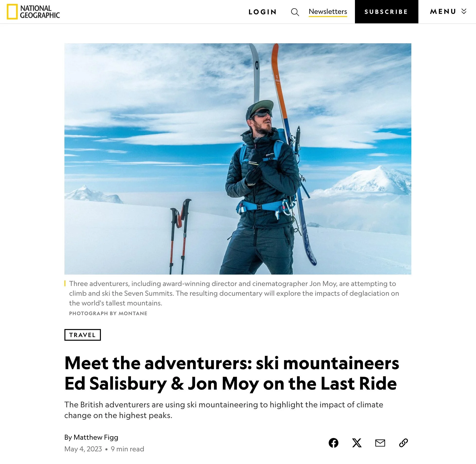The height and width of the screenshot is (464, 476).
Task: Click the Photograph by Montane credit
Action: (108, 313)
